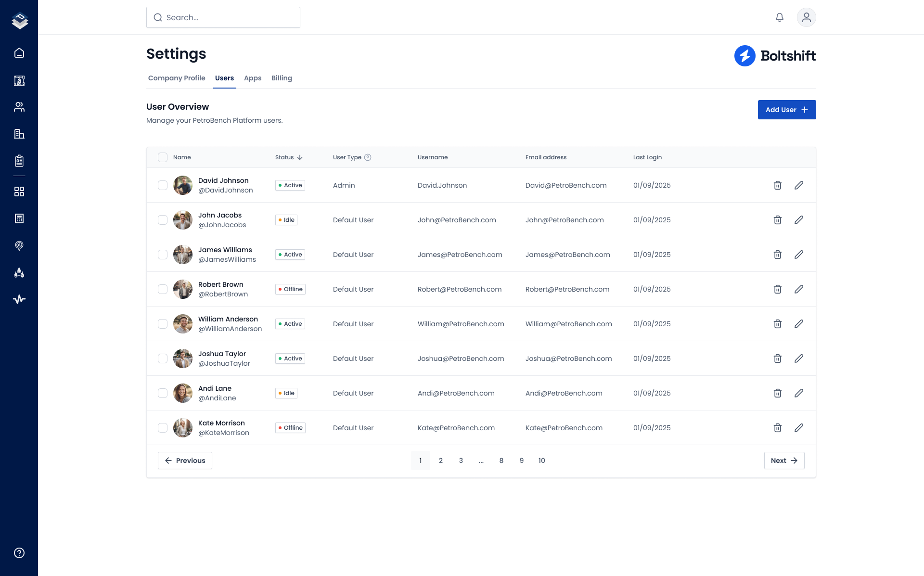Open the home icon in sidebar

[19, 53]
